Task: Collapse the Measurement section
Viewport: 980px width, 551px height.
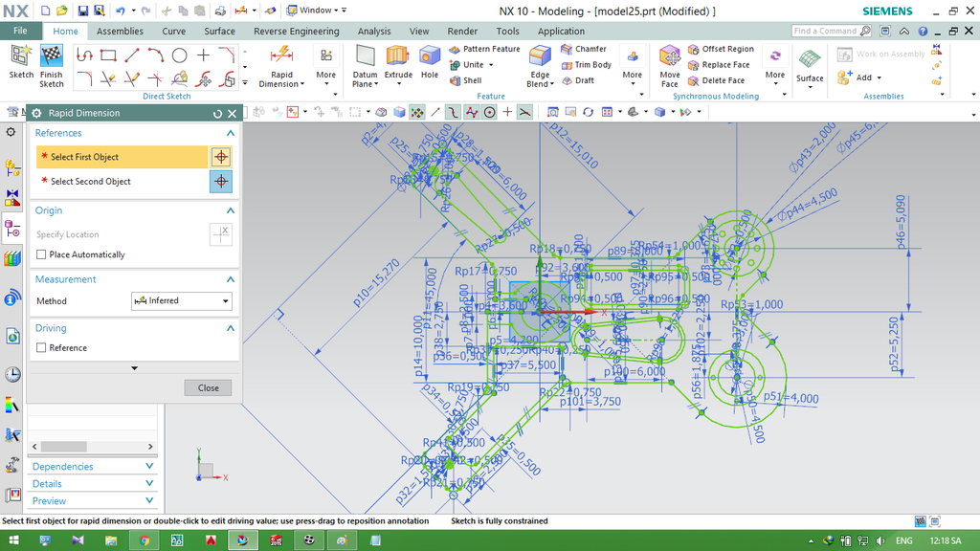Action: pyautogui.click(x=230, y=279)
